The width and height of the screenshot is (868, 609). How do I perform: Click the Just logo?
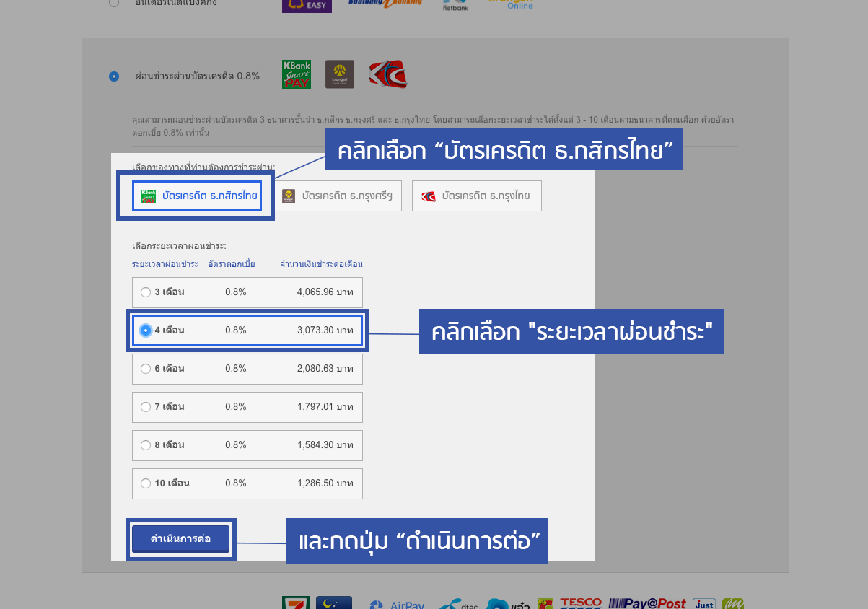point(704,604)
